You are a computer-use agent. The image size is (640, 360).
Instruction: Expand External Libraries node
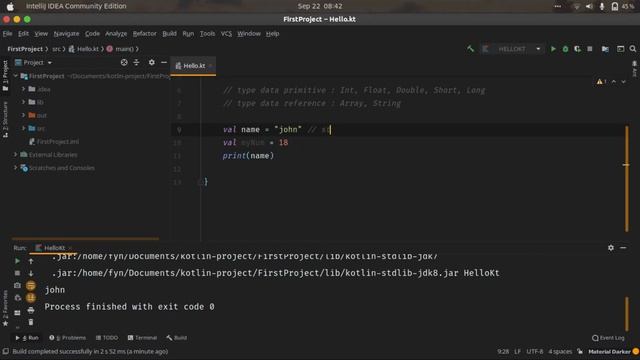16,155
